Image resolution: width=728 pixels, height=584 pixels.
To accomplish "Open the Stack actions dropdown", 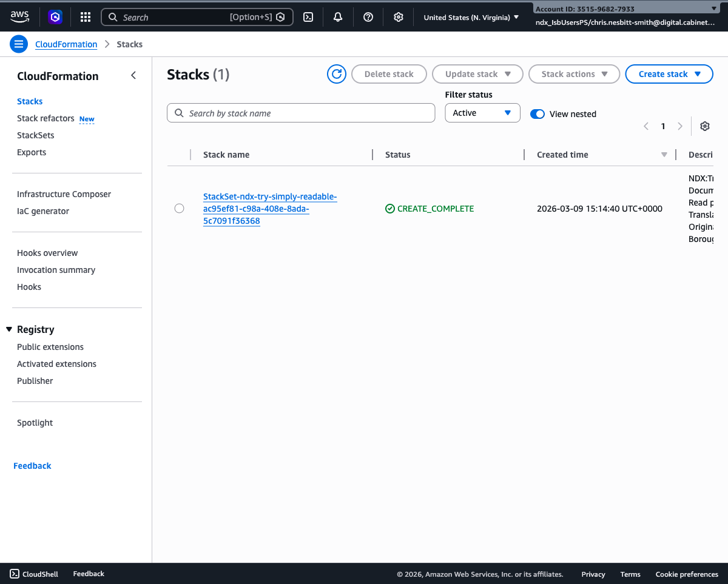I will [x=573, y=73].
